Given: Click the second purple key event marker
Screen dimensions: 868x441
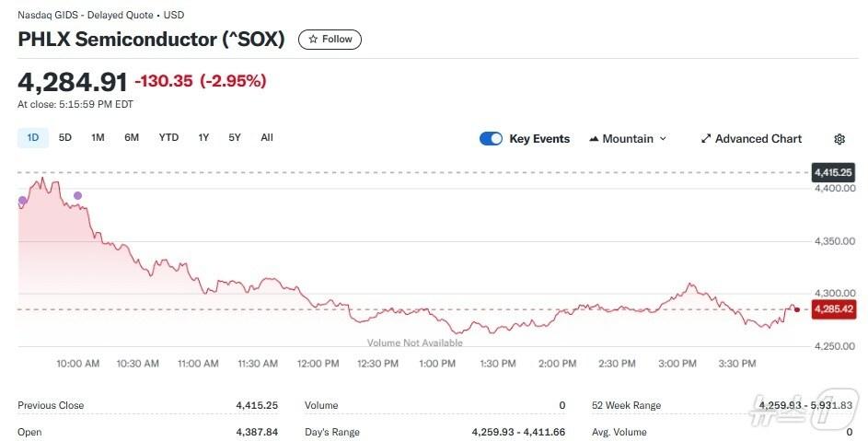Looking at the screenshot, I should 77,195.
